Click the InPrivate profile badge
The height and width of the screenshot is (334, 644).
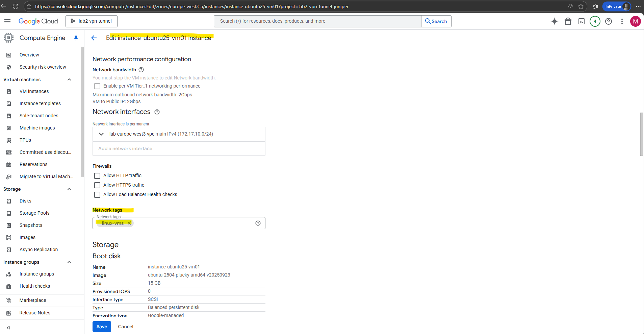pyautogui.click(x=617, y=6)
